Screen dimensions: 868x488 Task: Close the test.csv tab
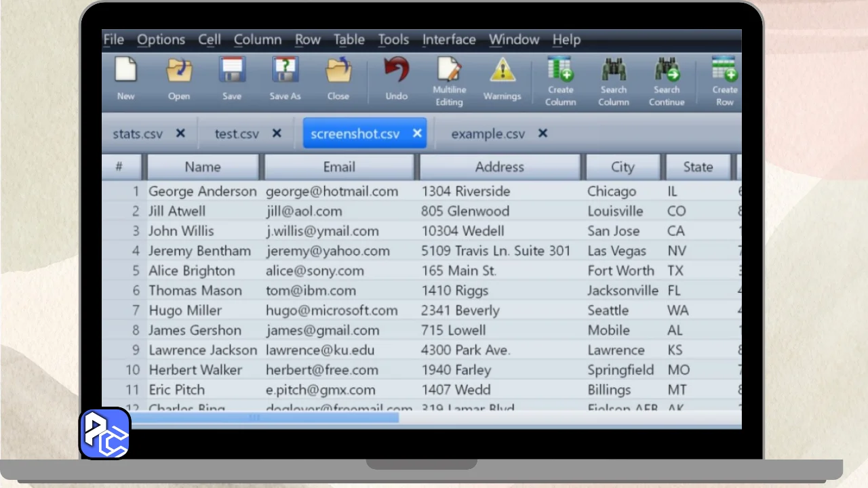click(x=277, y=134)
